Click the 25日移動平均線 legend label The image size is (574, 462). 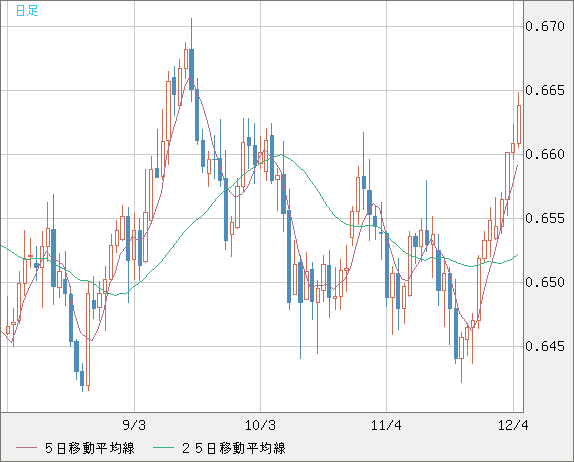point(234,448)
